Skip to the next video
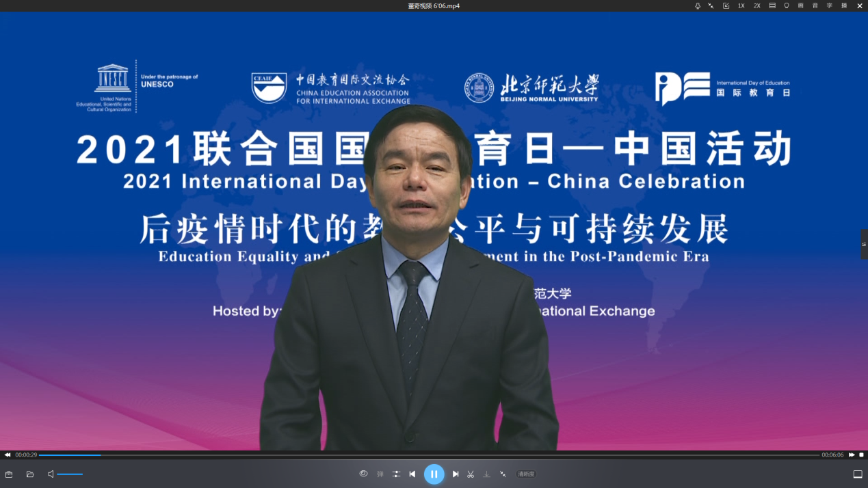 click(456, 474)
